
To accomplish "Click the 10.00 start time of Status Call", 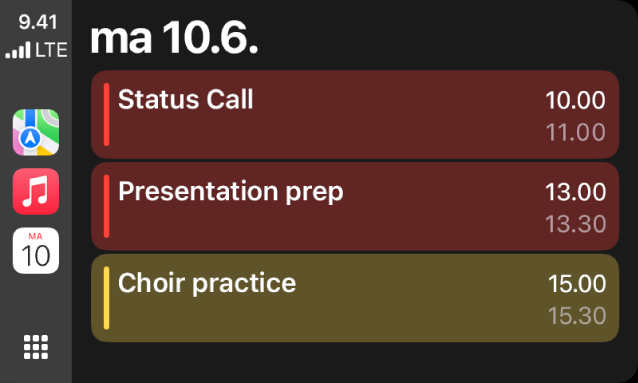I will pyautogui.click(x=575, y=100).
